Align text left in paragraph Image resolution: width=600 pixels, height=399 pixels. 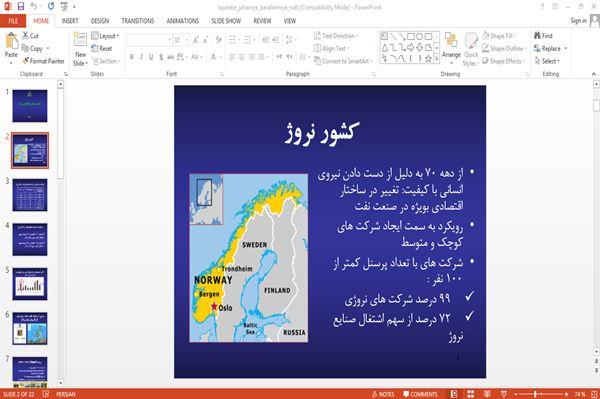[x=232, y=57]
